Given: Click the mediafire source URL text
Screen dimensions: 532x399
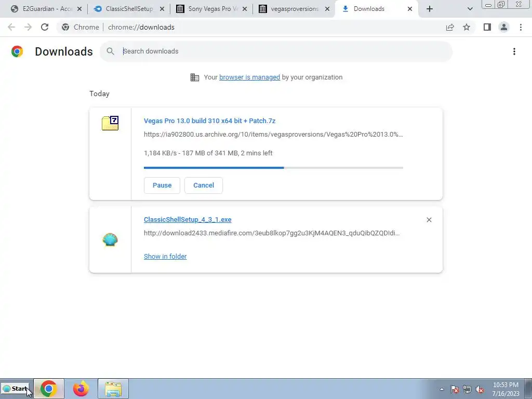Looking at the screenshot, I should pos(271,233).
